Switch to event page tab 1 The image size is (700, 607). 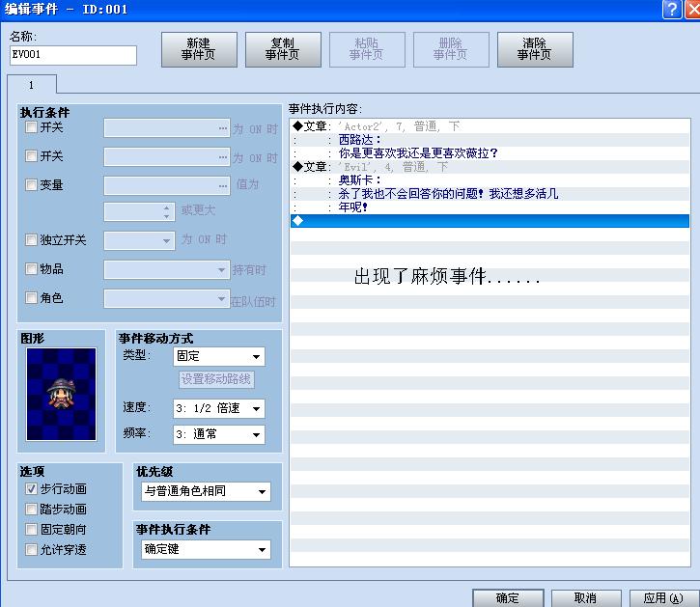pyautogui.click(x=32, y=85)
